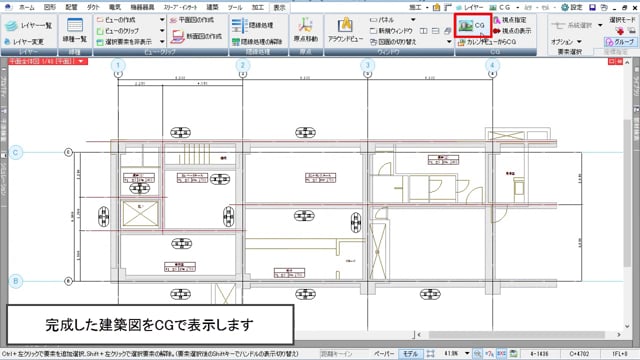Screen dimensions: 640x360
Task: Click 選択要素を非表示 hide selected
Action: pyautogui.click(x=124, y=42)
